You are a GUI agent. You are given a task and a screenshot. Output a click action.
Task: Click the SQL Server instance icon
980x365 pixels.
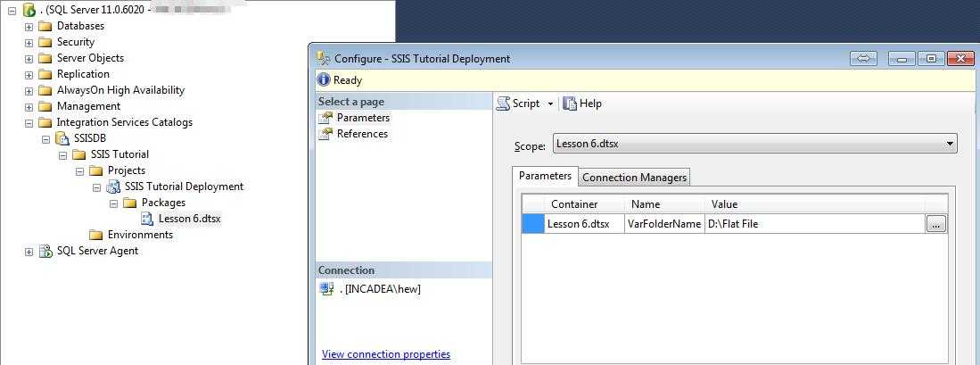pyautogui.click(x=29, y=10)
